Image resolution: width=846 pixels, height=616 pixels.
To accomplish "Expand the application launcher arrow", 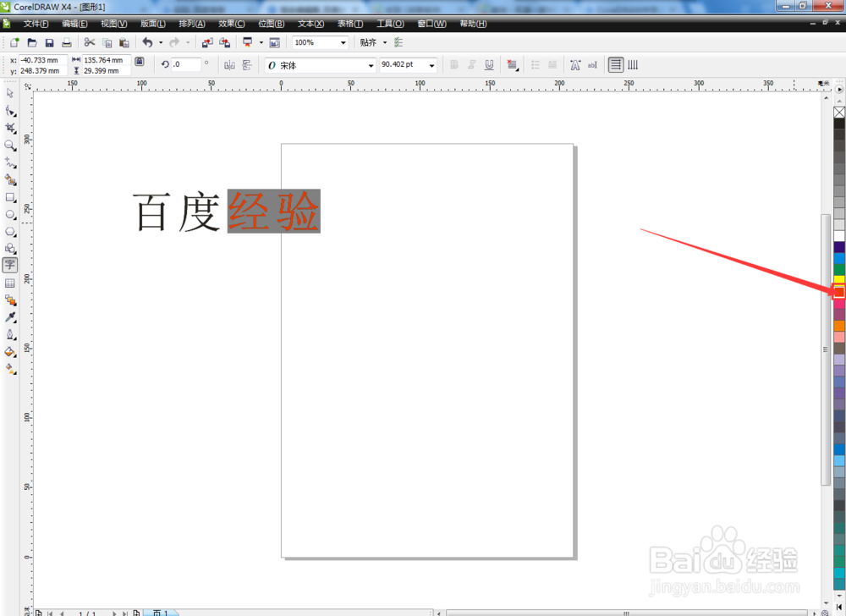I will click(261, 42).
